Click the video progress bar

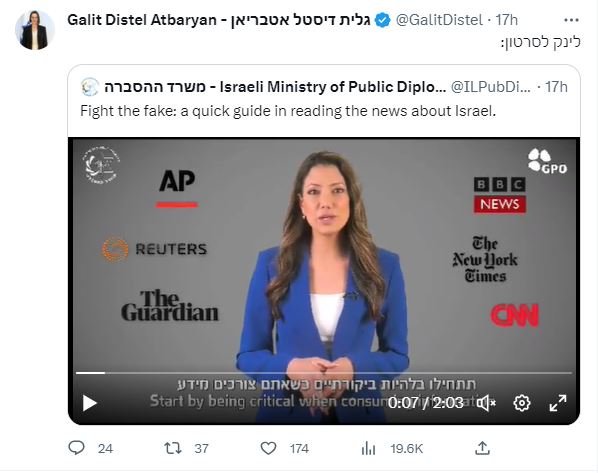(x=324, y=373)
